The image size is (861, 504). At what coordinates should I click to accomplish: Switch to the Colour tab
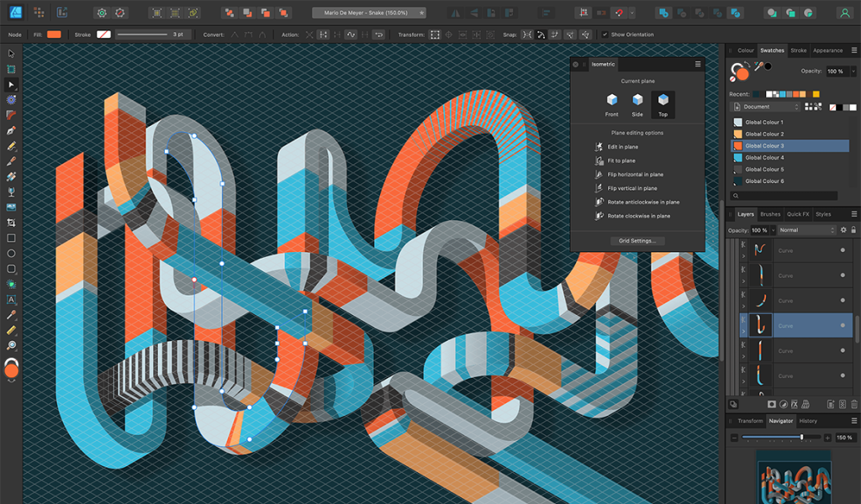746,50
